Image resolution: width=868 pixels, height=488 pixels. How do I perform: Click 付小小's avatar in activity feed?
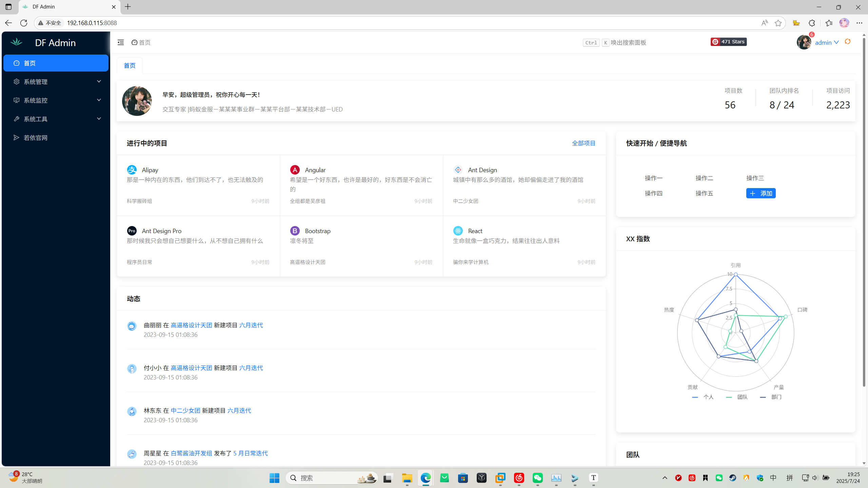click(132, 369)
